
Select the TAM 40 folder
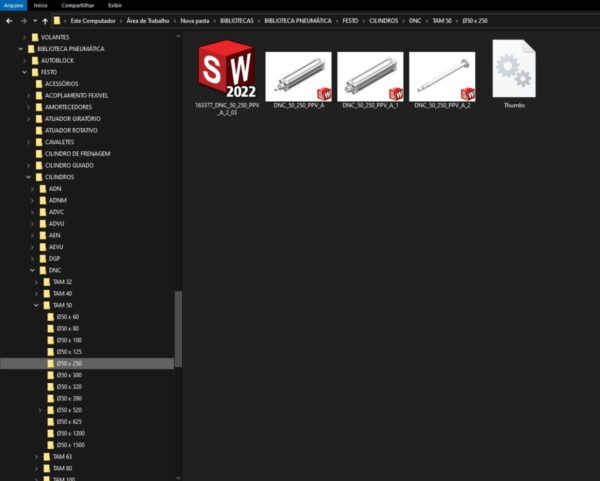point(58,293)
